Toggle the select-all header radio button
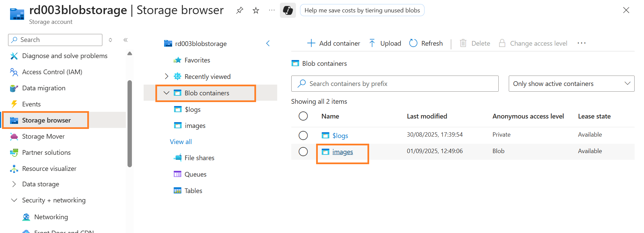Viewport: 644px width, 233px height. [303, 116]
